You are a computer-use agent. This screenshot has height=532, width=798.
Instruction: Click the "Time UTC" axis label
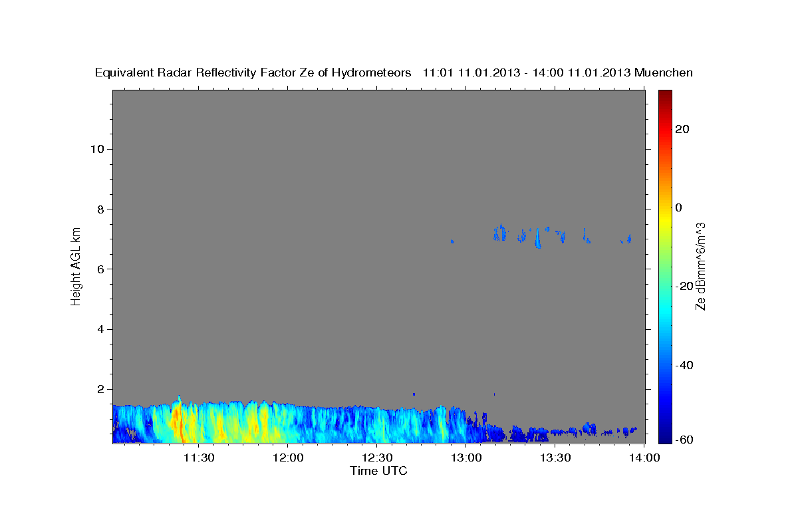click(x=378, y=471)
